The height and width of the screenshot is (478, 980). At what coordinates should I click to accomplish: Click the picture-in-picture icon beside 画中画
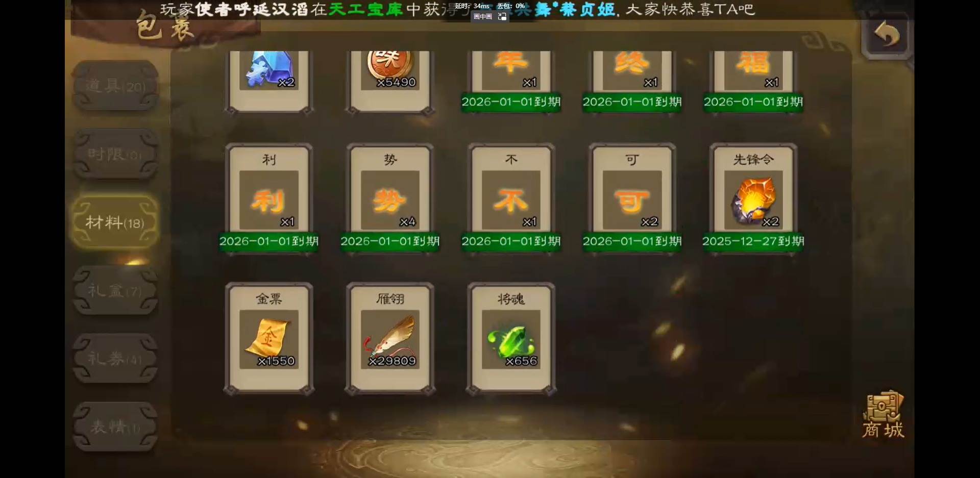502,16
